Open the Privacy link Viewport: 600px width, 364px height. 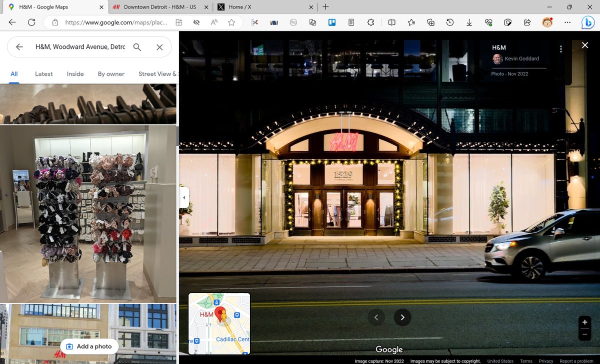[x=546, y=361]
